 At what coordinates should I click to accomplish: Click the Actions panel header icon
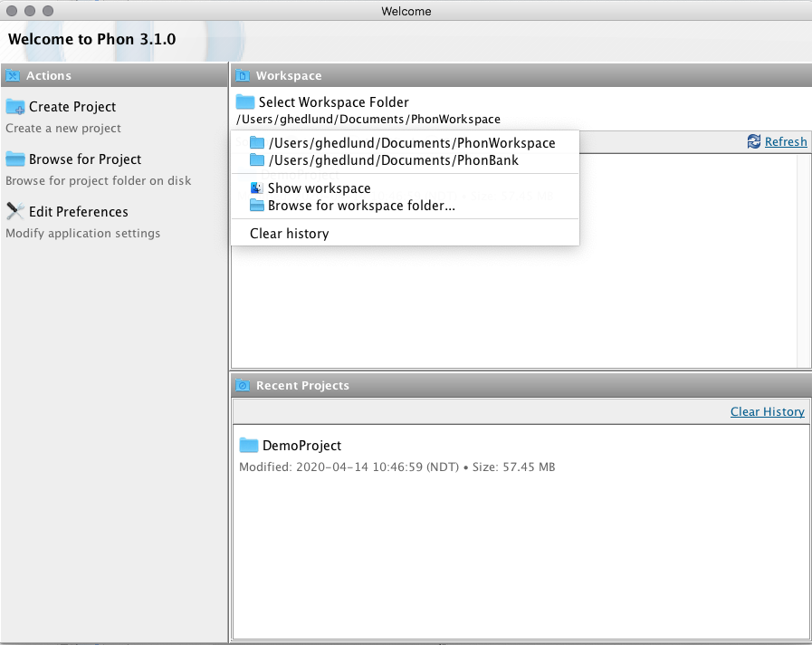click(x=13, y=76)
